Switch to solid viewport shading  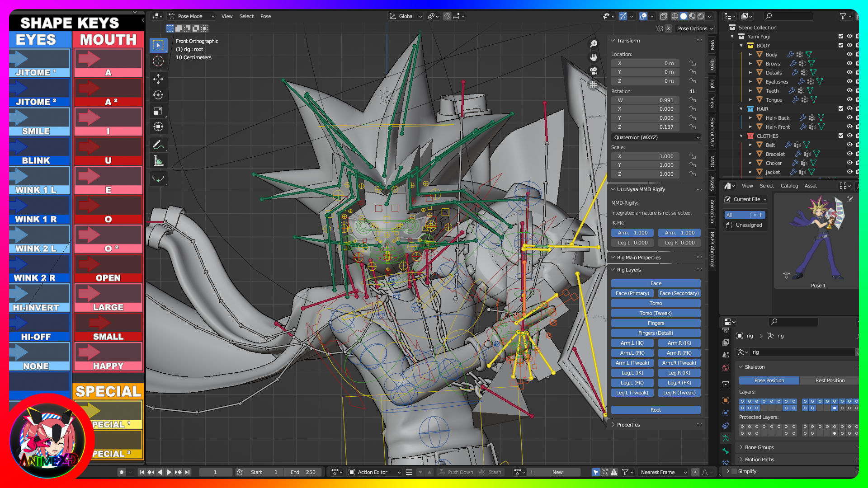point(684,16)
